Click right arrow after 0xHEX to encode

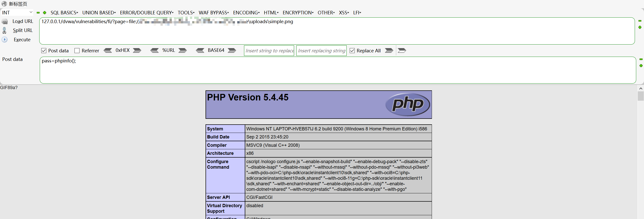137,50
